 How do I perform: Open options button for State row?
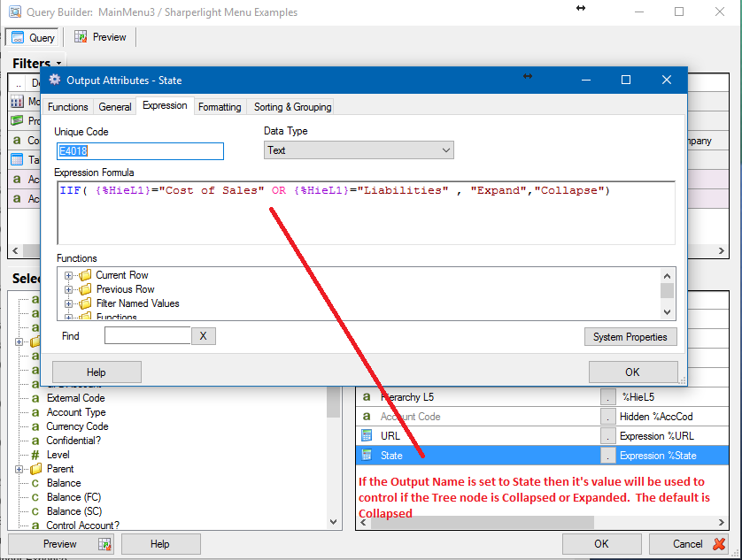click(608, 456)
